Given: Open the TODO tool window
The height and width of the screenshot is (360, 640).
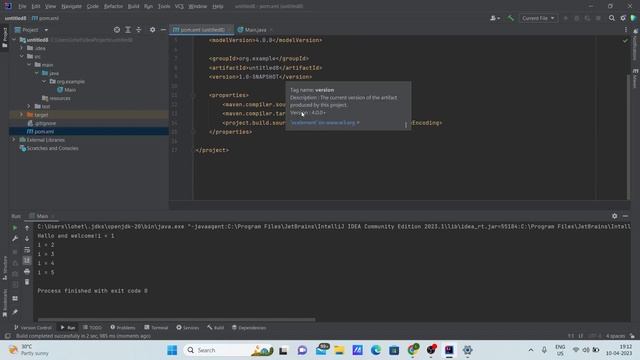Looking at the screenshot, I should click(x=92, y=327).
